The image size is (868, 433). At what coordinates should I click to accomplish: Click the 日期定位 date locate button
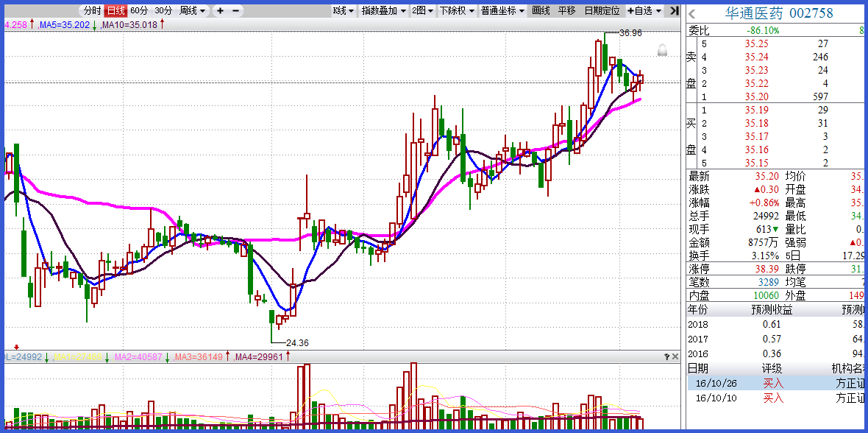point(602,10)
